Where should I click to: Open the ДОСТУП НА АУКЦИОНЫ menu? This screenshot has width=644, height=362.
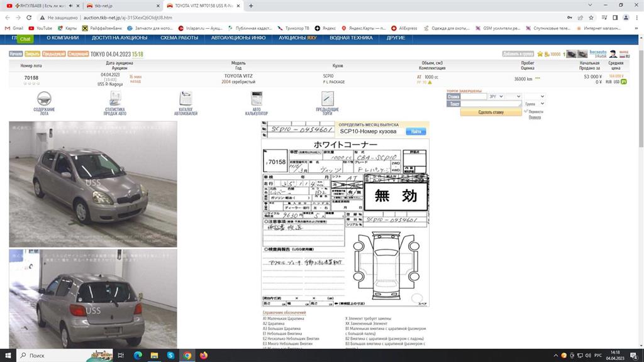(x=119, y=38)
